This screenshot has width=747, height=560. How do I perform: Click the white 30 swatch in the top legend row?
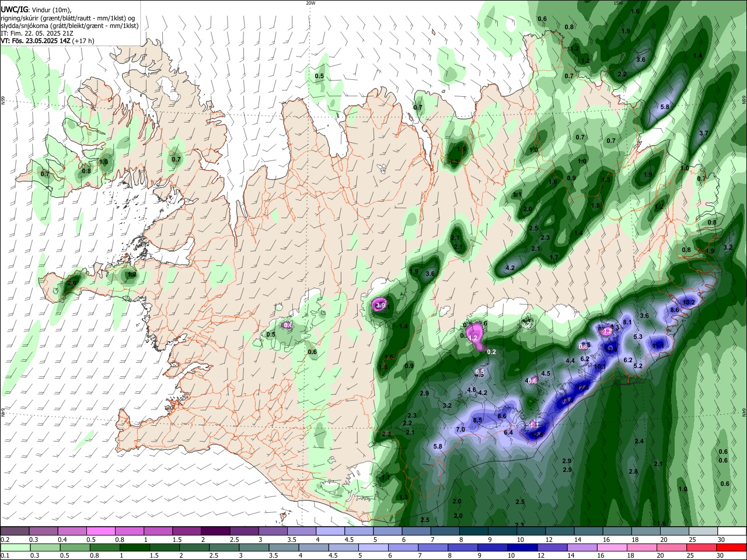(731, 531)
